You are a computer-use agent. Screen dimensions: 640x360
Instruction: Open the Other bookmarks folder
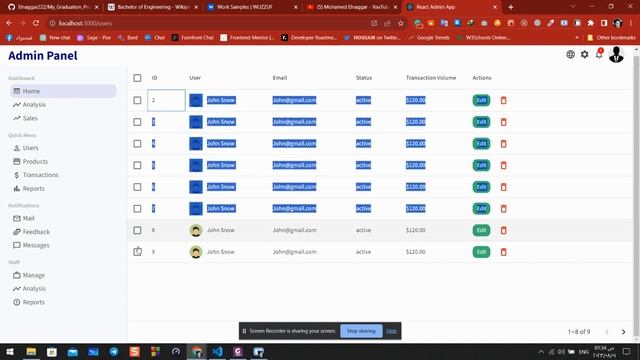[611, 38]
